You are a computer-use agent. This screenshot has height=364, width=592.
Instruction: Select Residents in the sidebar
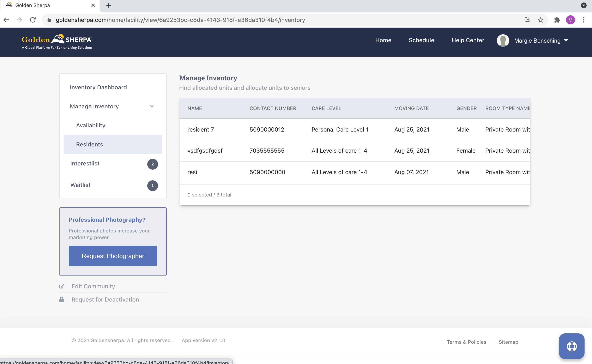coord(113,144)
